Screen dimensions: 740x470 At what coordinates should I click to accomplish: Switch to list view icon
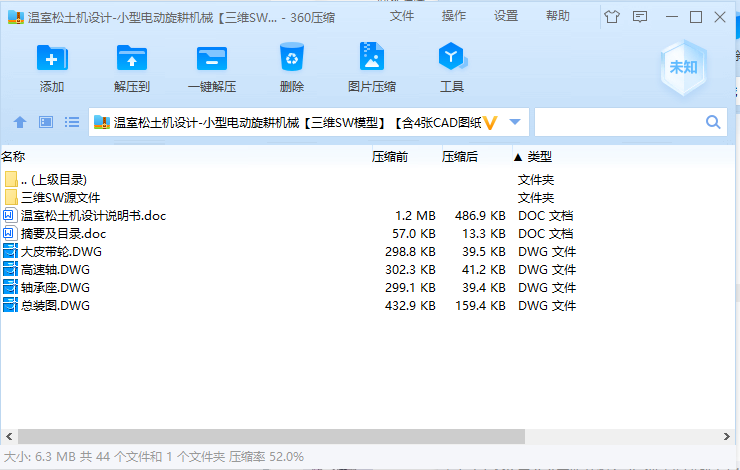click(x=72, y=122)
